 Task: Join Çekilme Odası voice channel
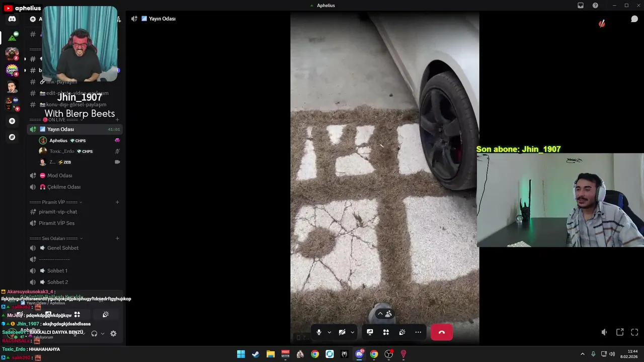coord(74,187)
